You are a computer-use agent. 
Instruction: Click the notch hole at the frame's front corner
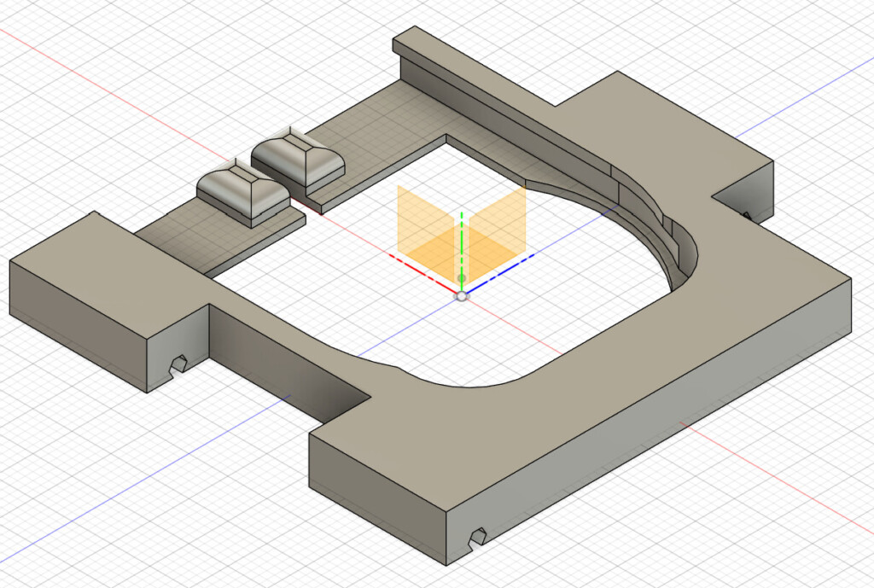click(x=476, y=539)
